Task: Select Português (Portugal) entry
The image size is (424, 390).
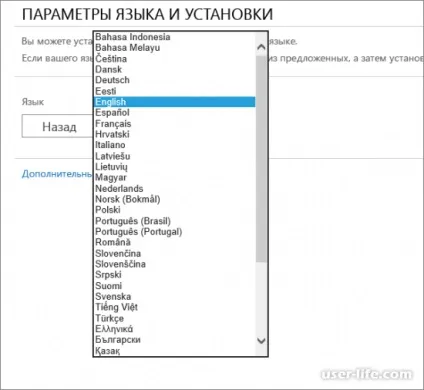Action: pos(175,232)
